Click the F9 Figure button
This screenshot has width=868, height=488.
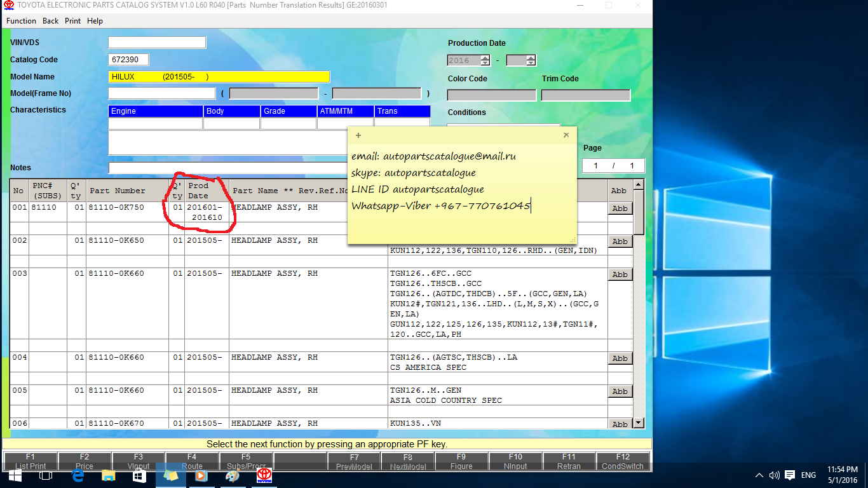(461, 461)
